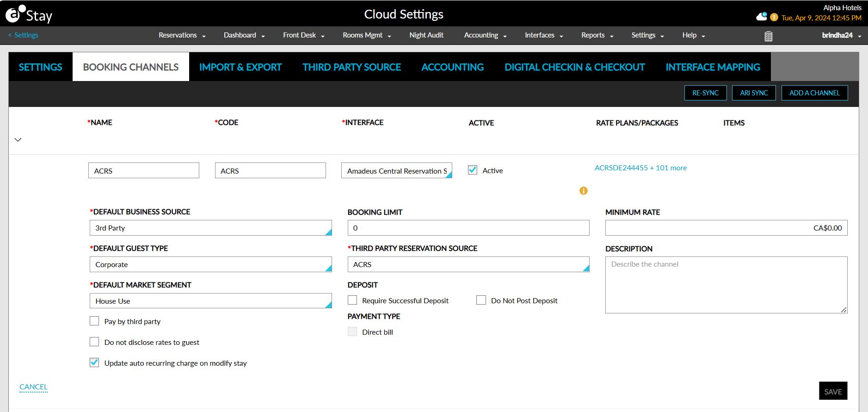The height and width of the screenshot is (412, 868).
Task: Open the ACRSDE244455 + 101 more link
Action: [640, 168]
